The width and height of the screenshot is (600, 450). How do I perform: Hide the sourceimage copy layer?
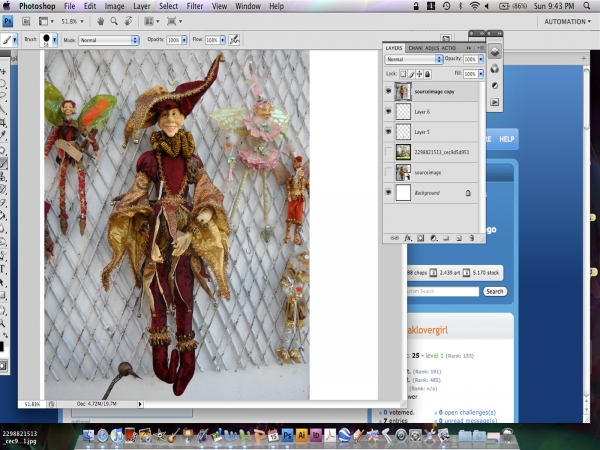(388, 91)
